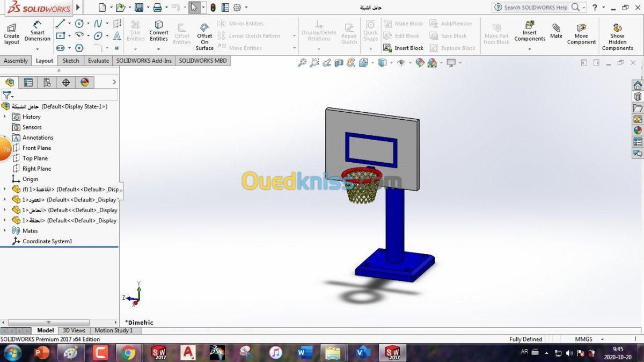
Task: Click the Insert Block icon
Action: click(387, 48)
